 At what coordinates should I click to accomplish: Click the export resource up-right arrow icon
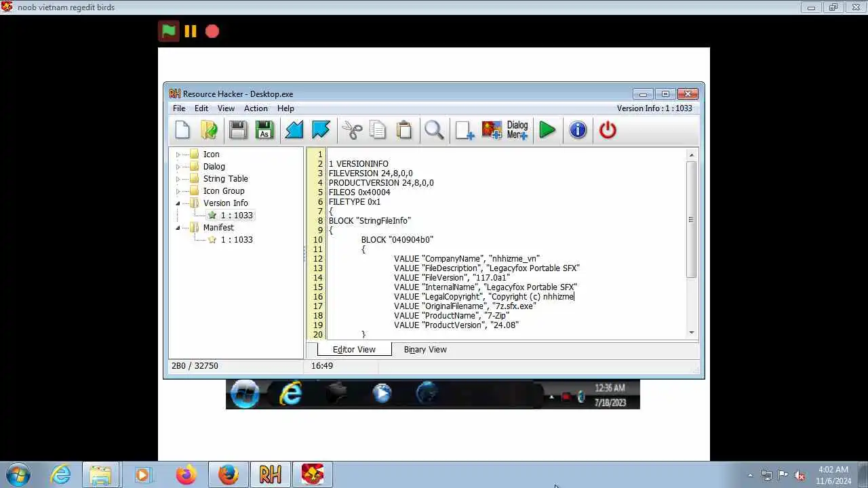point(321,130)
